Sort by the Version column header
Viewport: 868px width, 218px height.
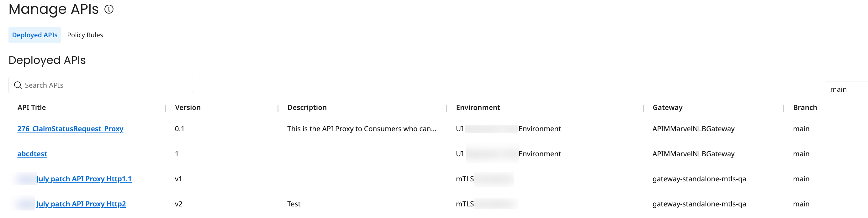(x=188, y=107)
